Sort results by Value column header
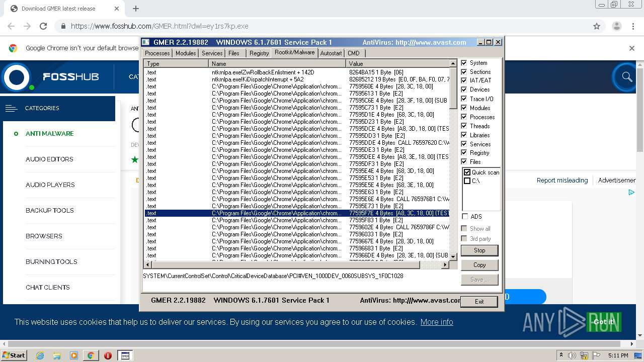 tap(397, 64)
